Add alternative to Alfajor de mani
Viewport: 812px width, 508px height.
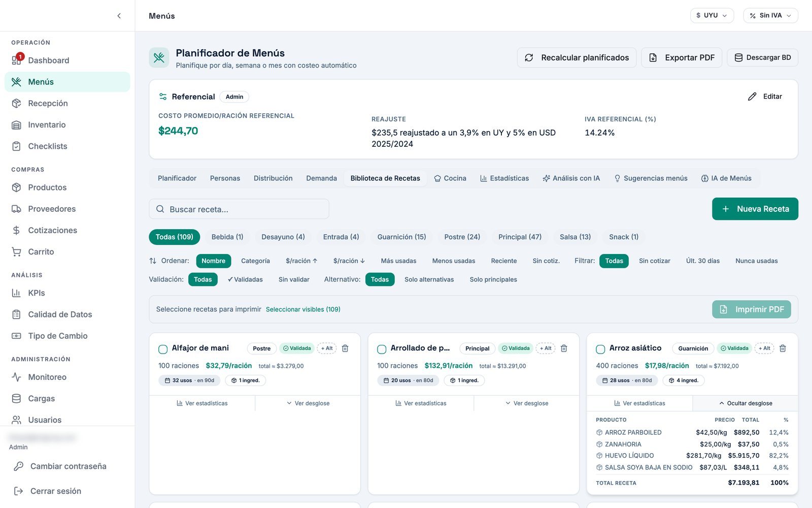[327, 348]
